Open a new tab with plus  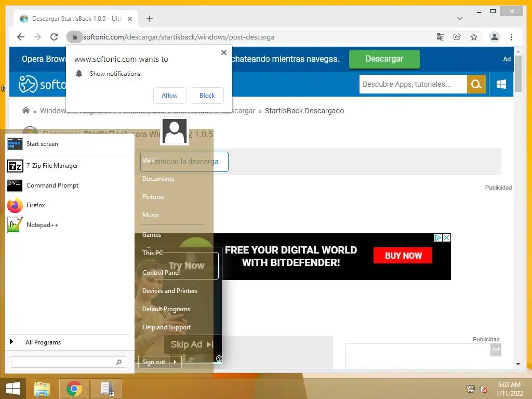150,19
